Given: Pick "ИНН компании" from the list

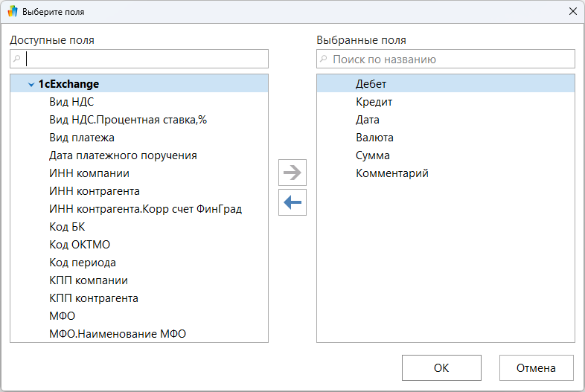Looking at the screenshot, I should pos(89,173).
